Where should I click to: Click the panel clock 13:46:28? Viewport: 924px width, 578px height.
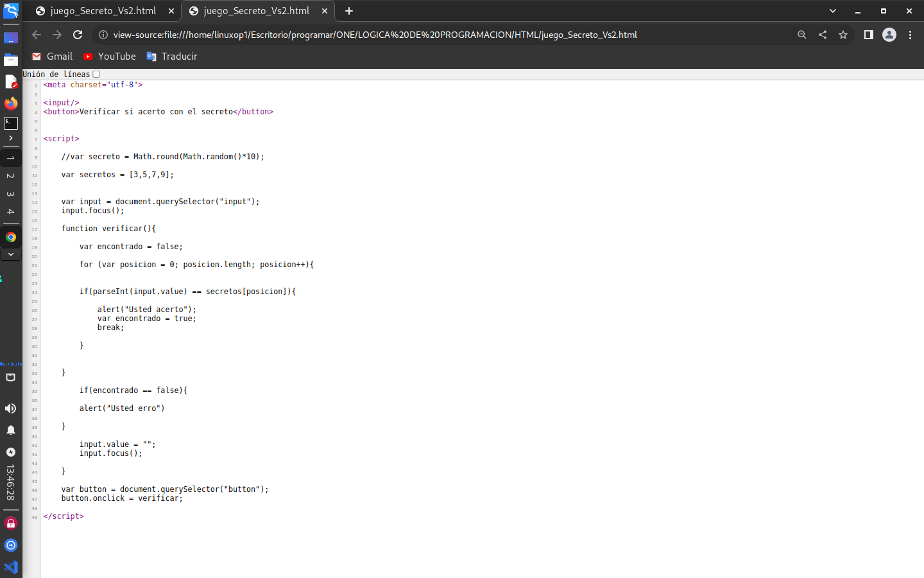pyautogui.click(x=11, y=482)
